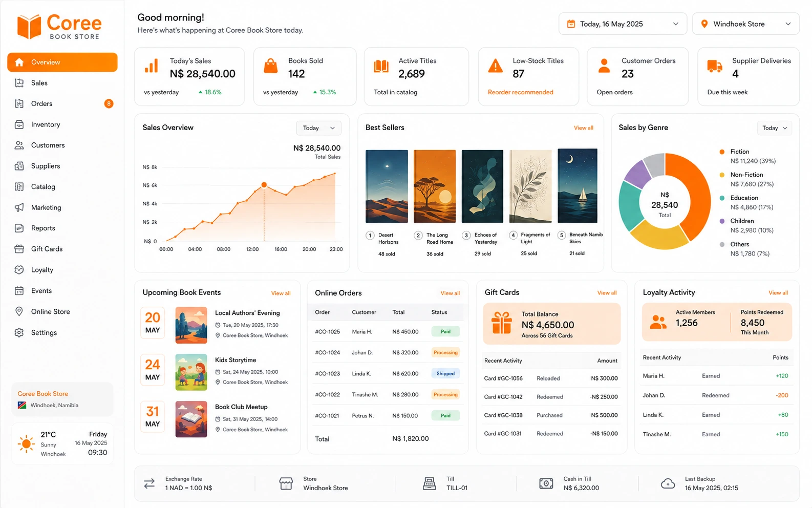Click the Exchange Rate arrows icon
The width and height of the screenshot is (812, 508).
(149, 483)
